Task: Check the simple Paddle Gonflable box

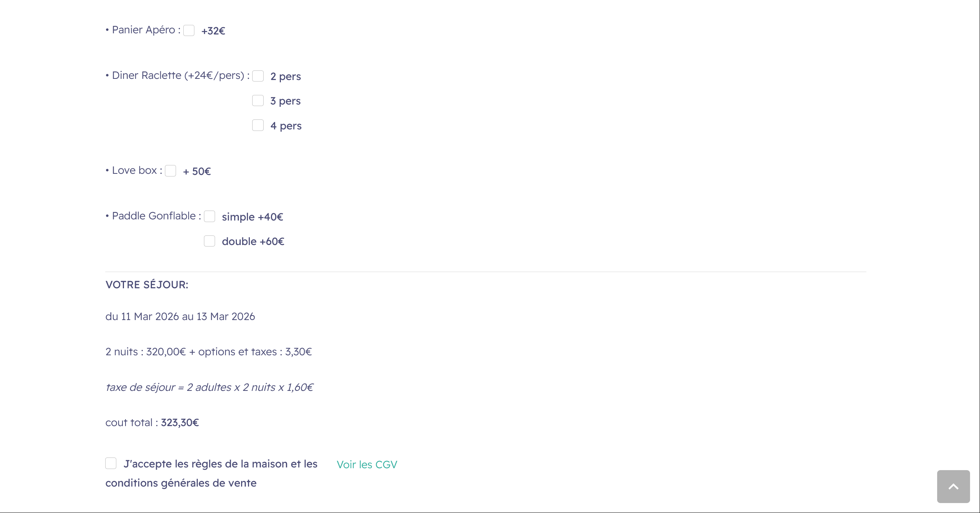Action: [209, 217]
